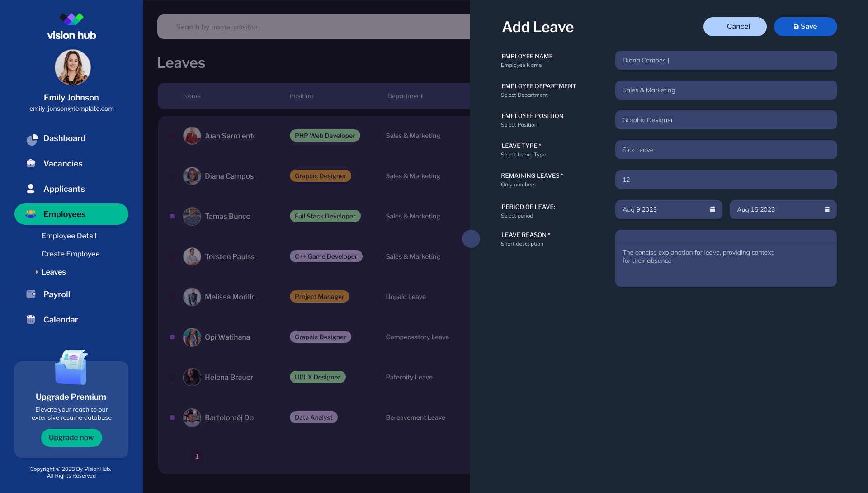Sort by Department column header
868x493 pixels.
pyautogui.click(x=405, y=96)
